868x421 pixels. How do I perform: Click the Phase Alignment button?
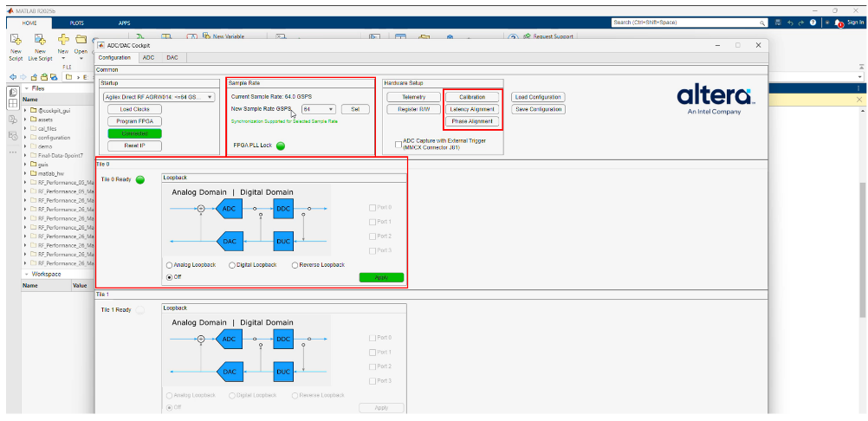click(x=472, y=121)
